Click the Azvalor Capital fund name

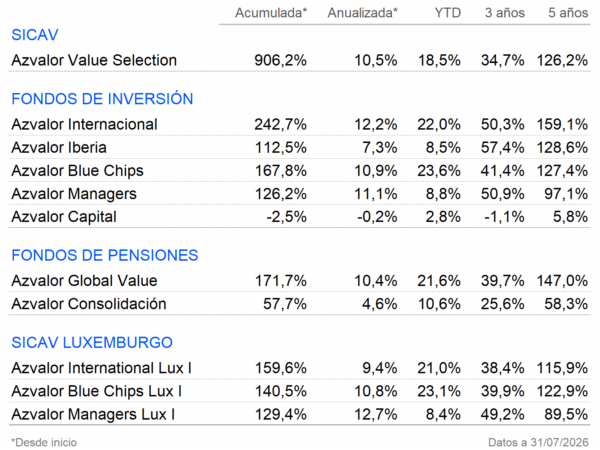pos(64,217)
